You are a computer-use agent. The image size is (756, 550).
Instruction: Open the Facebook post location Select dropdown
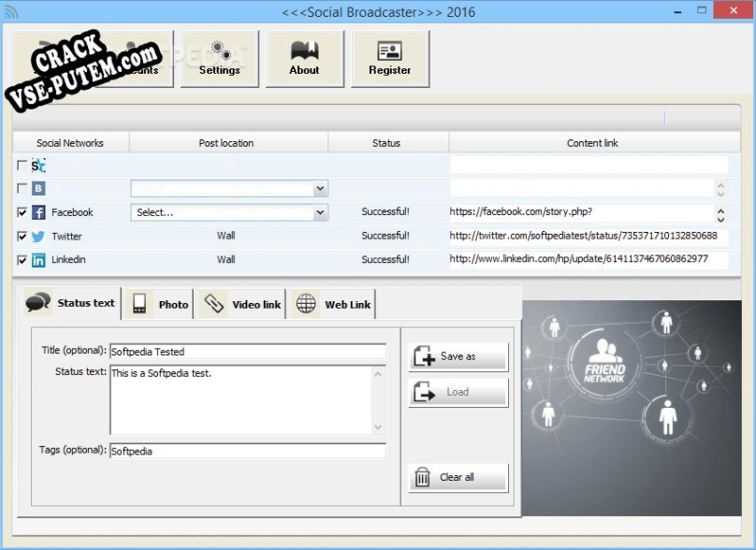(229, 212)
